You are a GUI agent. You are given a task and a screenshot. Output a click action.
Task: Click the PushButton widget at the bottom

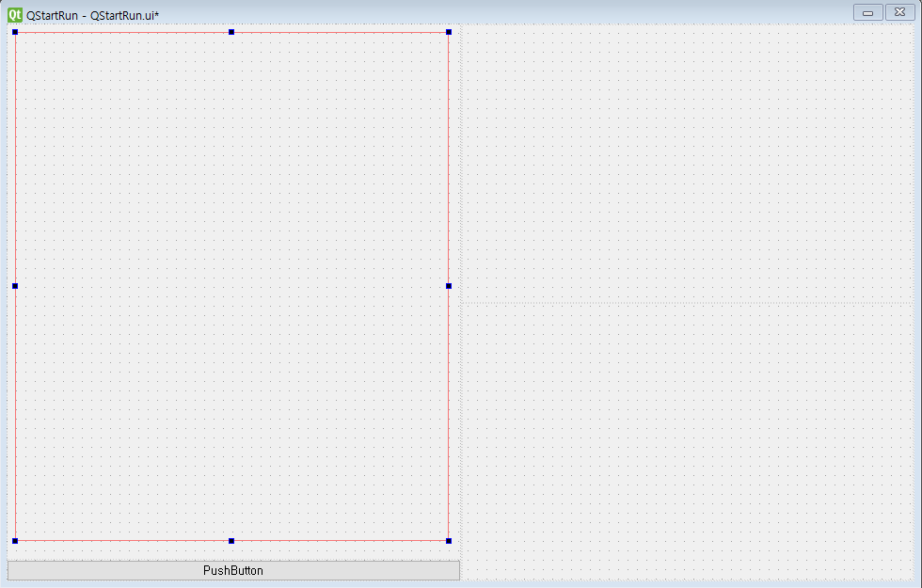point(233,570)
